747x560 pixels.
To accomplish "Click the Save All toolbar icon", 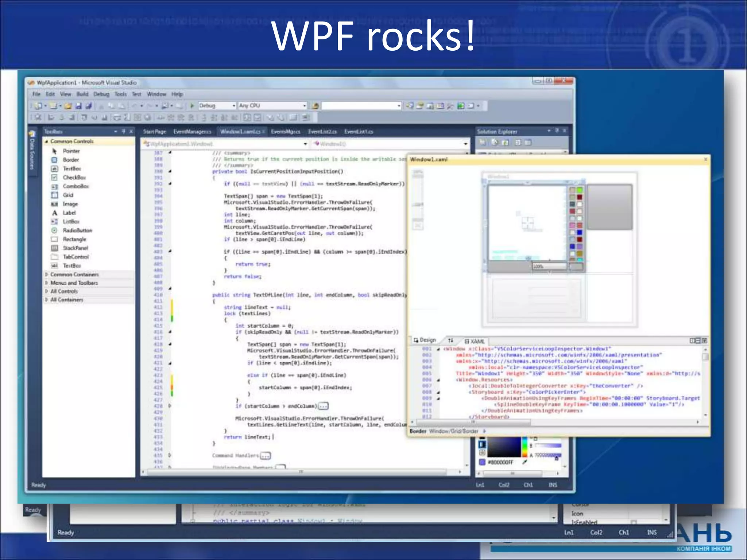I will click(x=88, y=106).
